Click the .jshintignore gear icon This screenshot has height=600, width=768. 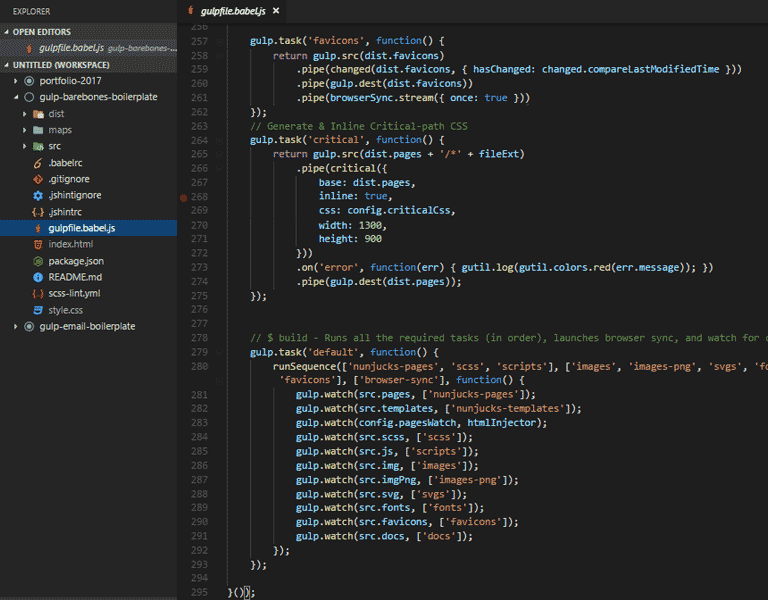pos(37,195)
